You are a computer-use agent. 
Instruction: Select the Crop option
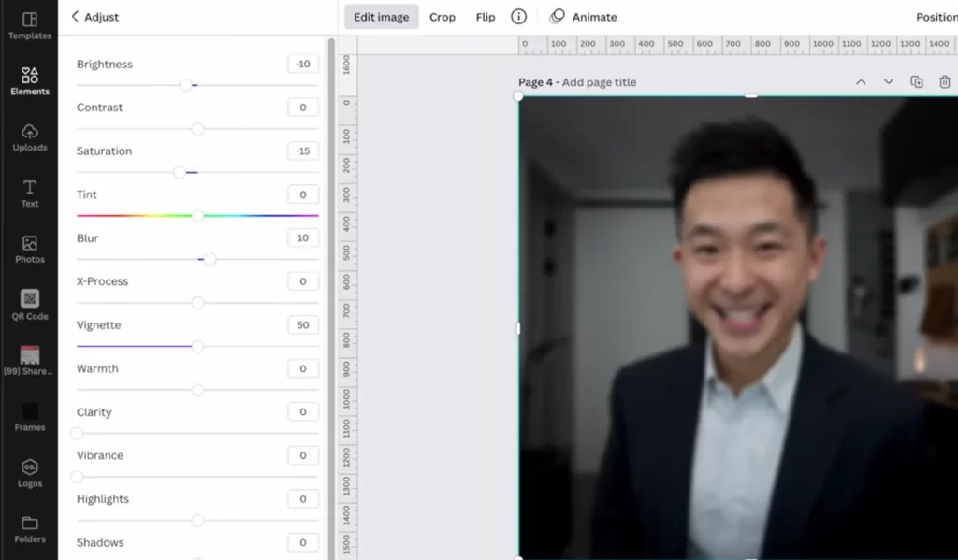[443, 17]
